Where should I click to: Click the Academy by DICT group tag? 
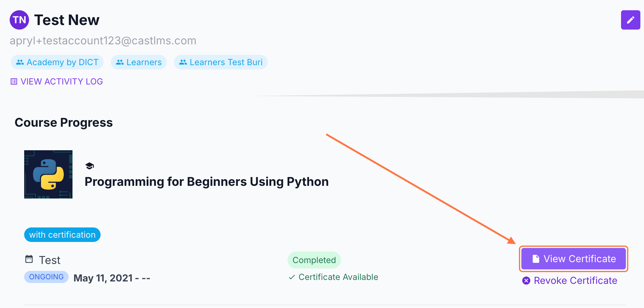pyautogui.click(x=57, y=62)
